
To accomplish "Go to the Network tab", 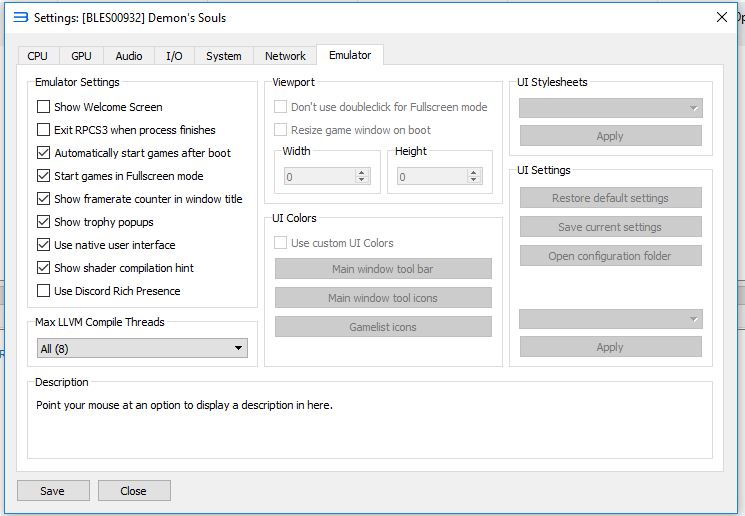I will [x=285, y=56].
